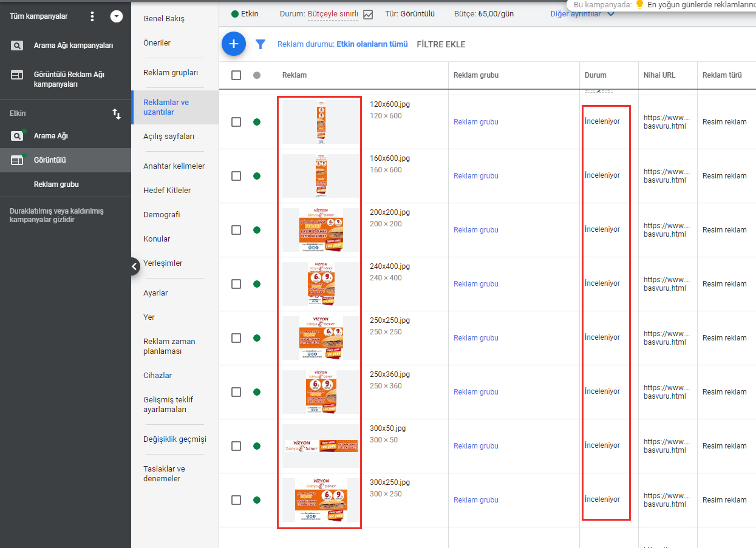Check the box for 300x50.jpg
Screen dimensions: 756x548
[236, 446]
